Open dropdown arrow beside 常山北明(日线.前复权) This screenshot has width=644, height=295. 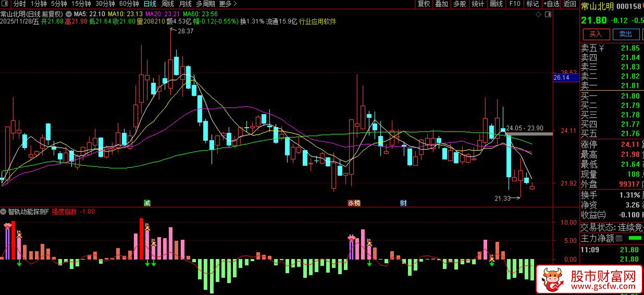[x=68, y=13]
